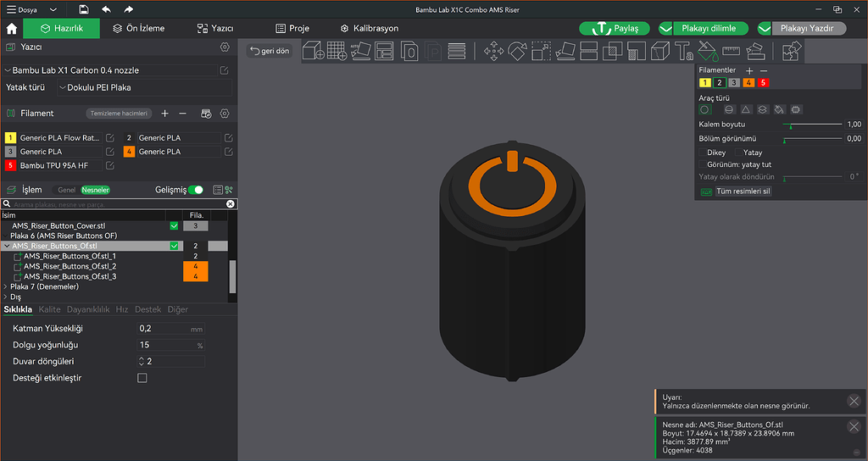Click the Tüm resimleri sil button

click(x=743, y=191)
